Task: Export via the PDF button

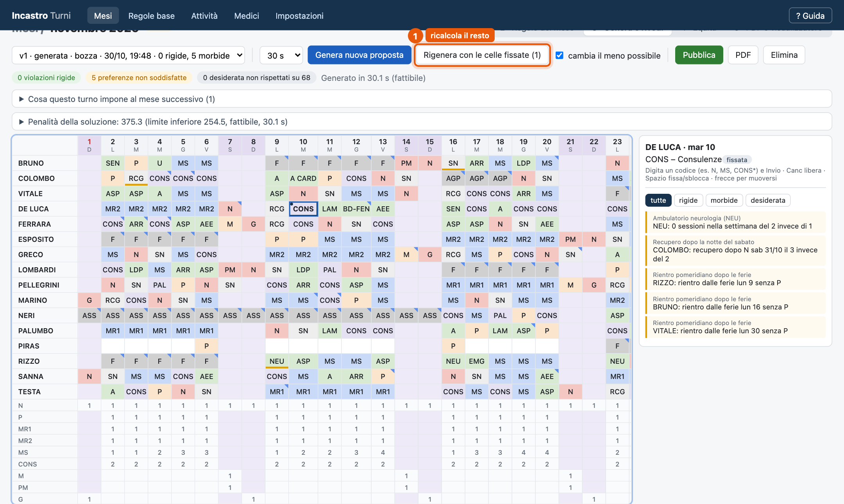Action: (x=743, y=55)
